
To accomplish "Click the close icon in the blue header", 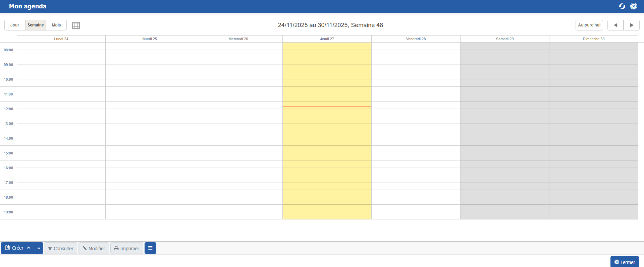I will [x=633, y=6].
